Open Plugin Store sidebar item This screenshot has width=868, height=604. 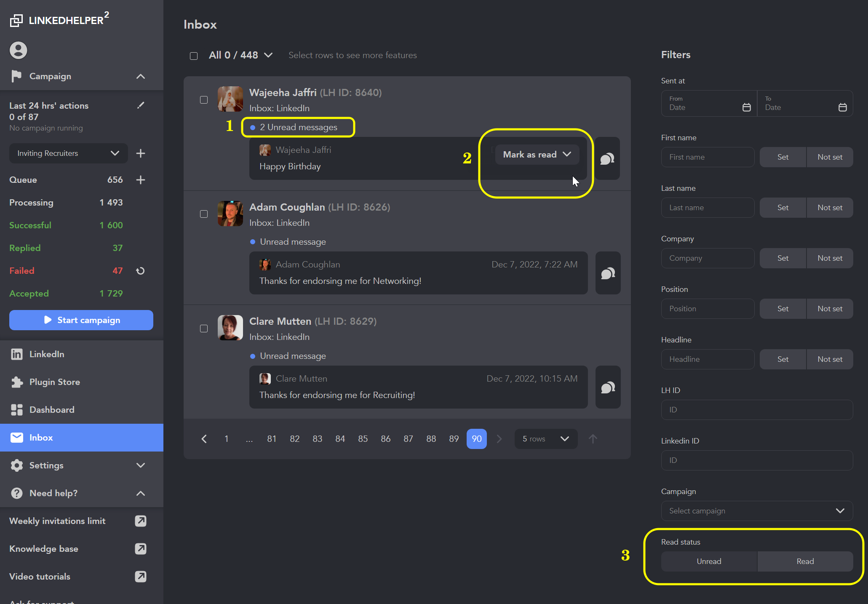coord(82,382)
